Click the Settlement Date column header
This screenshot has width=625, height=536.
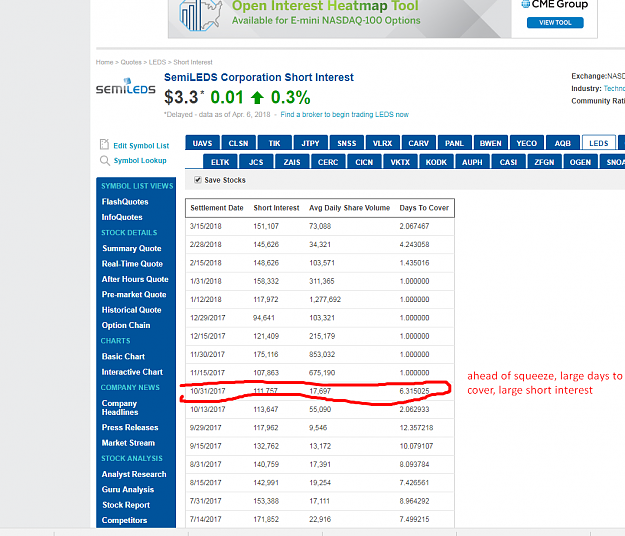[x=217, y=208]
